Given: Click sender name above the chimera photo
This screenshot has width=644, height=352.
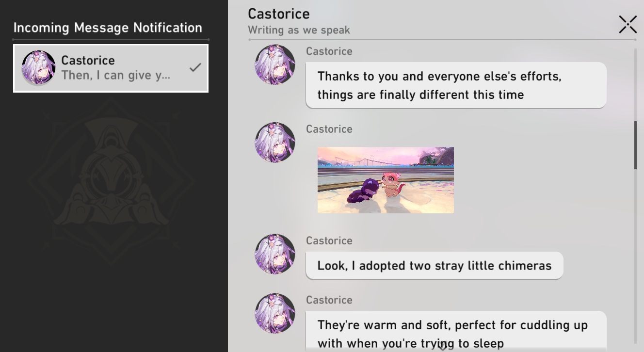Looking at the screenshot, I should pos(329,129).
